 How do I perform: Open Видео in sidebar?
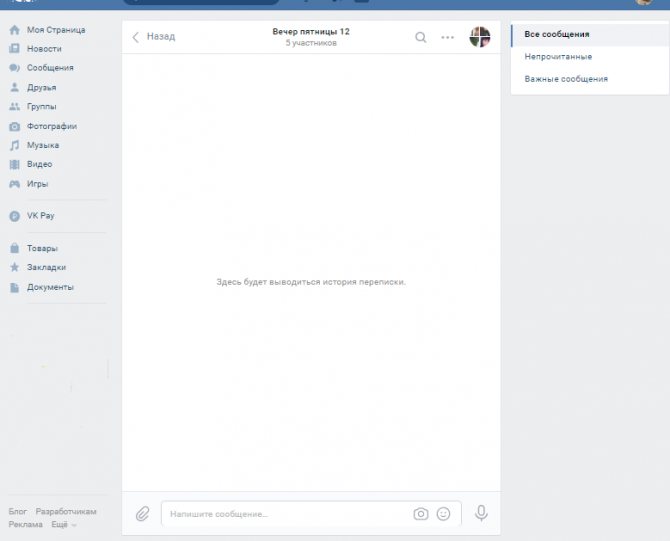pyautogui.click(x=39, y=164)
